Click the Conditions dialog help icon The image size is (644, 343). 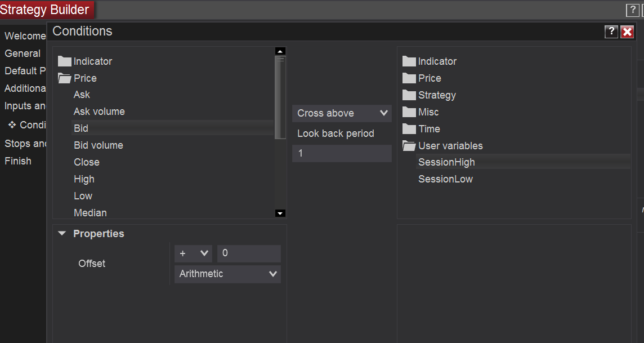(611, 32)
